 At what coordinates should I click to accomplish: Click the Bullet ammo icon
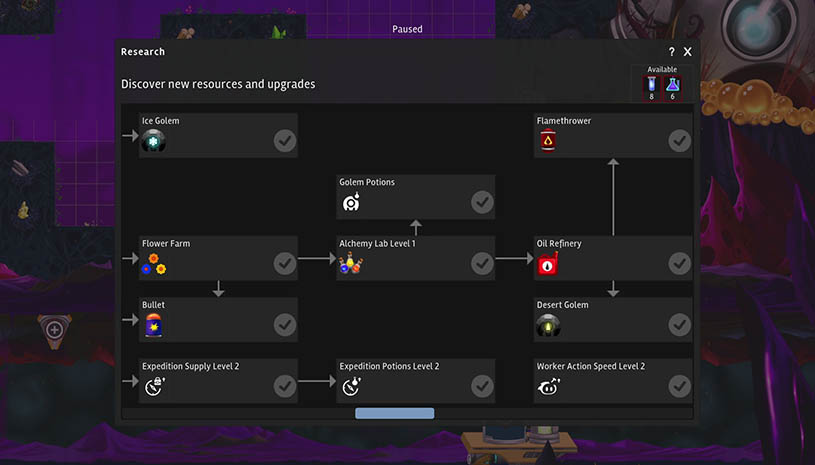click(153, 325)
